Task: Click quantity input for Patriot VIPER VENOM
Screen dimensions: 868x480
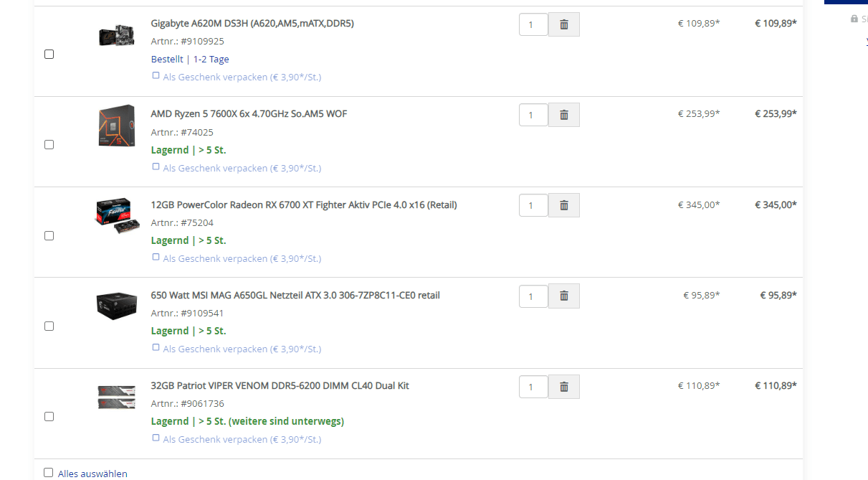Action: click(x=533, y=386)
